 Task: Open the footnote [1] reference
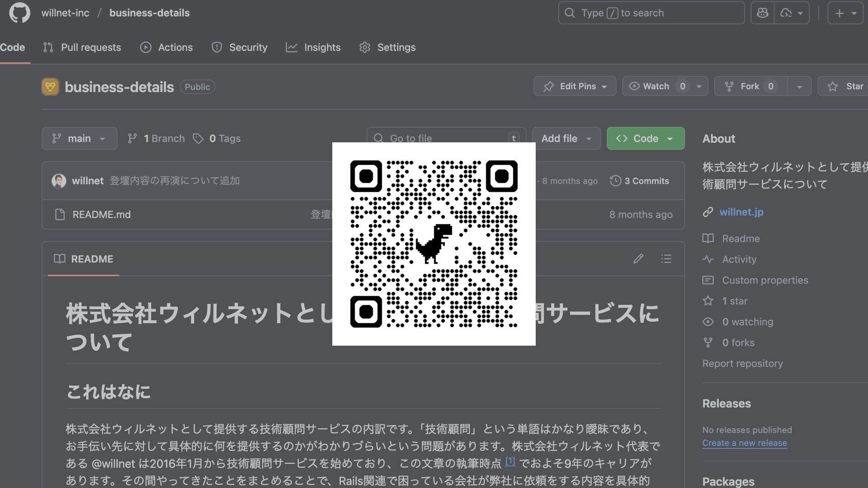point(510,461)
